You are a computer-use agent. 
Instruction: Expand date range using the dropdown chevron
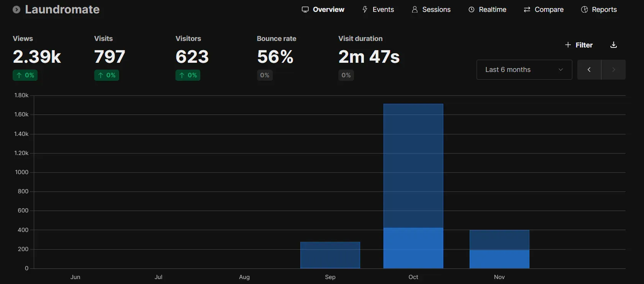[560, 70]
